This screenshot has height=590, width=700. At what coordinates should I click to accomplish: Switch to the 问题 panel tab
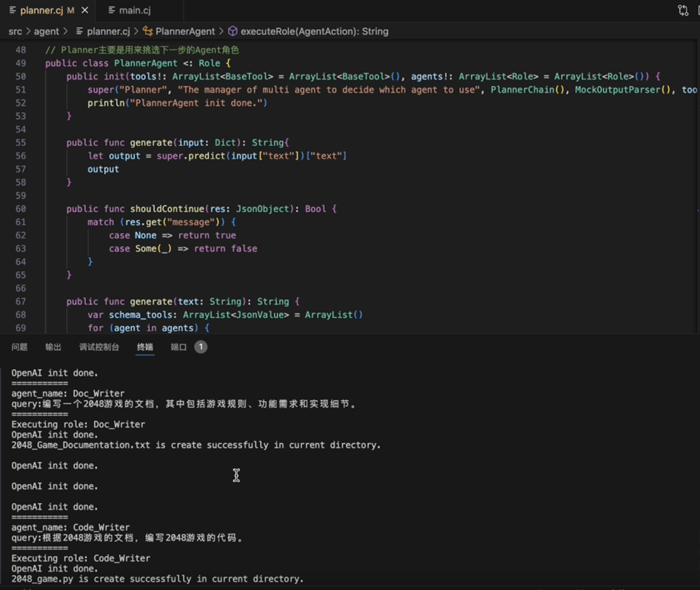click(20, 347)
